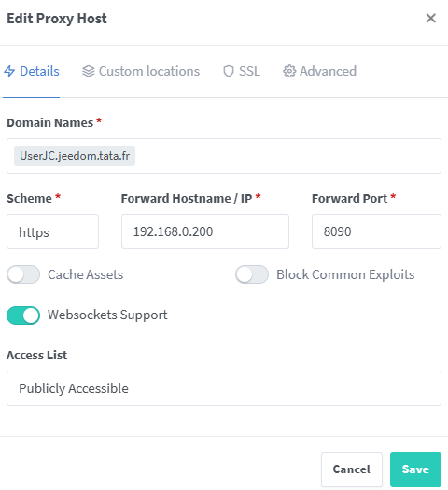The image size is (448, 490).
Task: Disable the Websockets Support toggle
Action: (x=23, y=315)
